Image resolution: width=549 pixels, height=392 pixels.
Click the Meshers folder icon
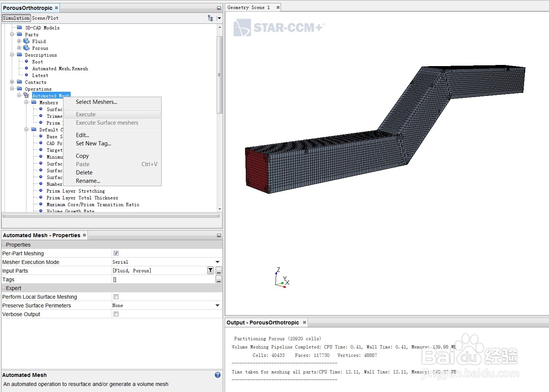click(34, 102)
